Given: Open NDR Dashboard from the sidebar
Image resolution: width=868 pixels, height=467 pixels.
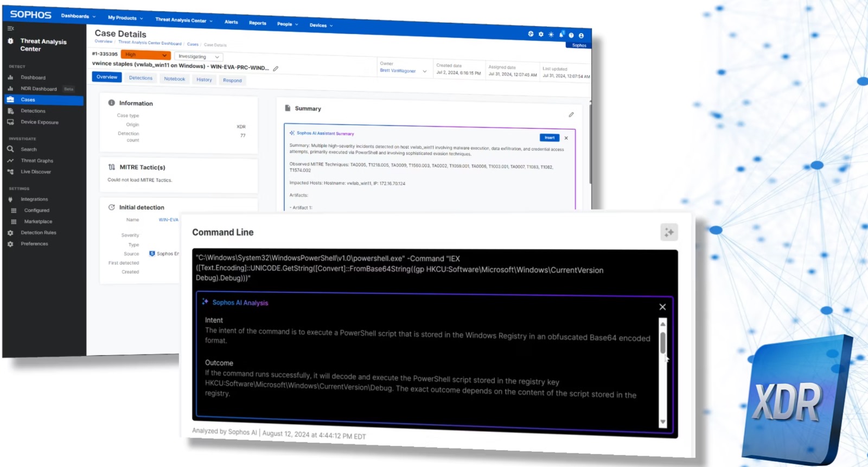Looking at the screenshot, I should point(39,89).
